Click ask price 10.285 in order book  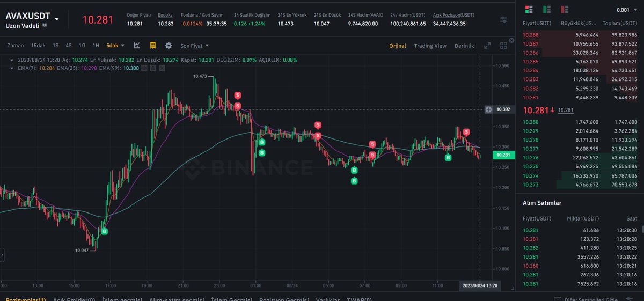(530, 61)
